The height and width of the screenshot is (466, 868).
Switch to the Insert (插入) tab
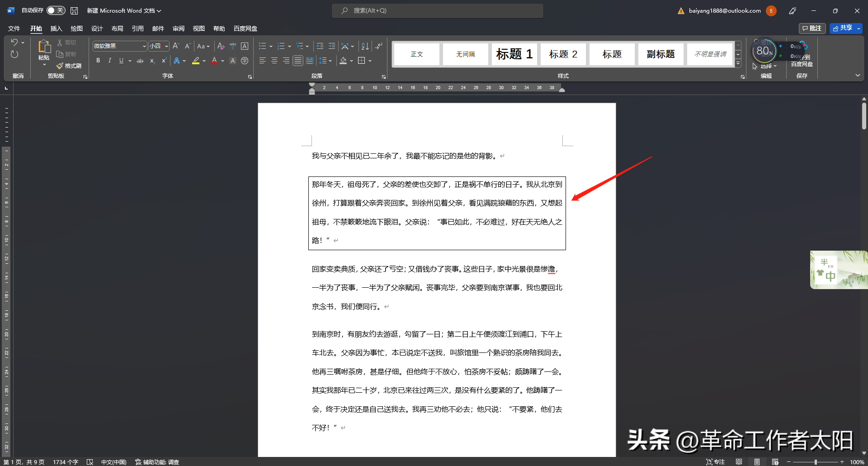click(56, 29)
